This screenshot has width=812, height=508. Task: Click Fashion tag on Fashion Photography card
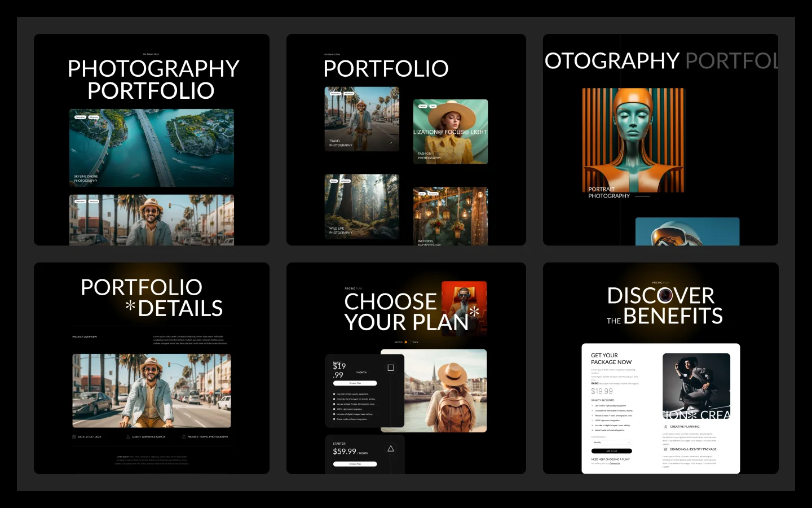pyautogui.click(x=423, y=106)
